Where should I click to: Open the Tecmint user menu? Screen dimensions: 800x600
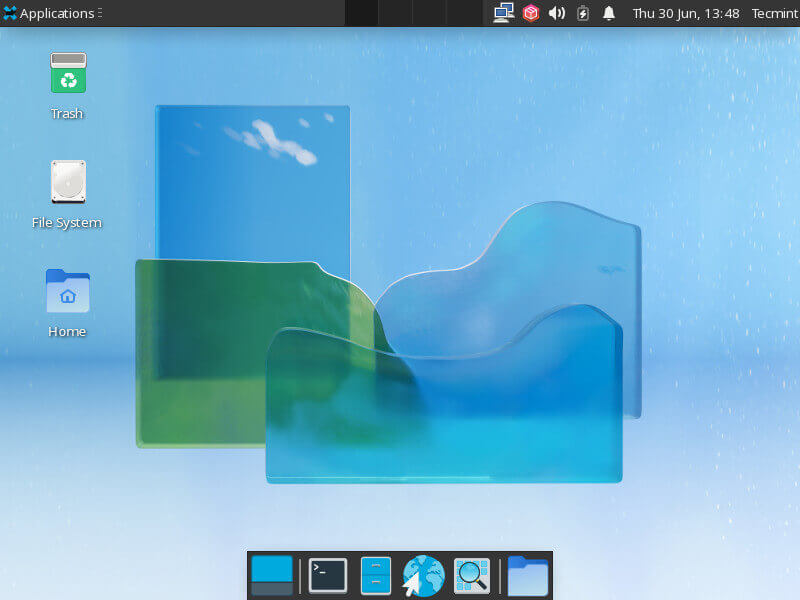coord(774,13)
